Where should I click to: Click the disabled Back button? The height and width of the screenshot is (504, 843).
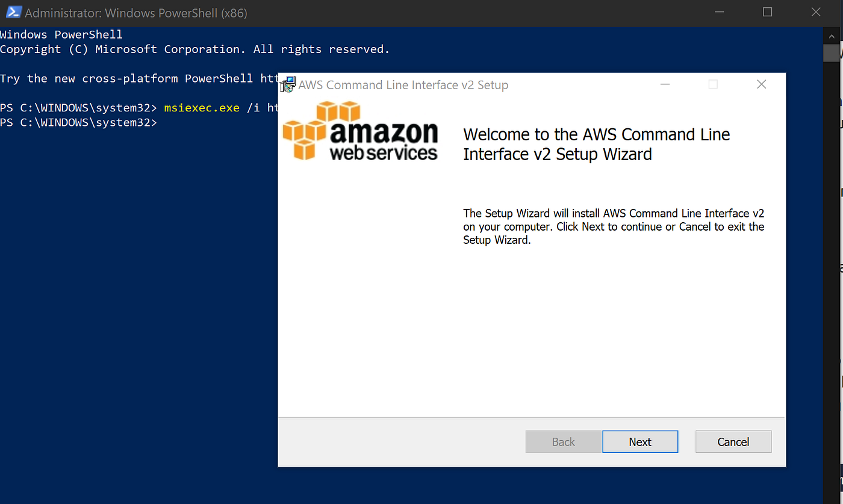pos(563,441)
